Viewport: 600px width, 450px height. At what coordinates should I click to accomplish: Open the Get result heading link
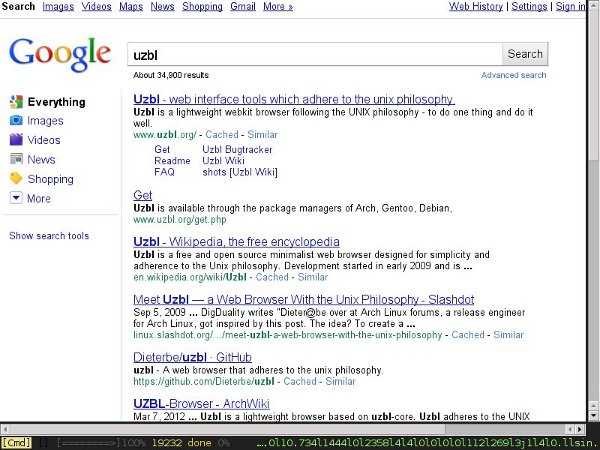(143, 195)
